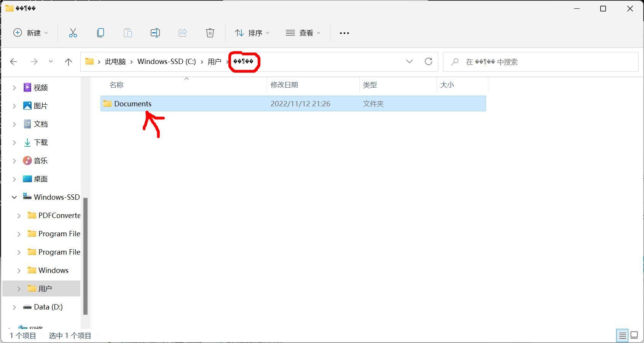Open the 新建 (New) dropdown
The height and width of the screenshot is (343, 644).
coord(30,33)
